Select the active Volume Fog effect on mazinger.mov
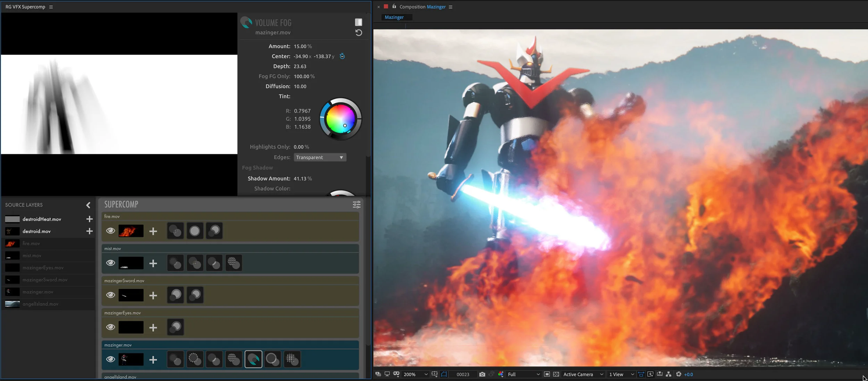Screen dimensions: 868x381 pos(253,359)
